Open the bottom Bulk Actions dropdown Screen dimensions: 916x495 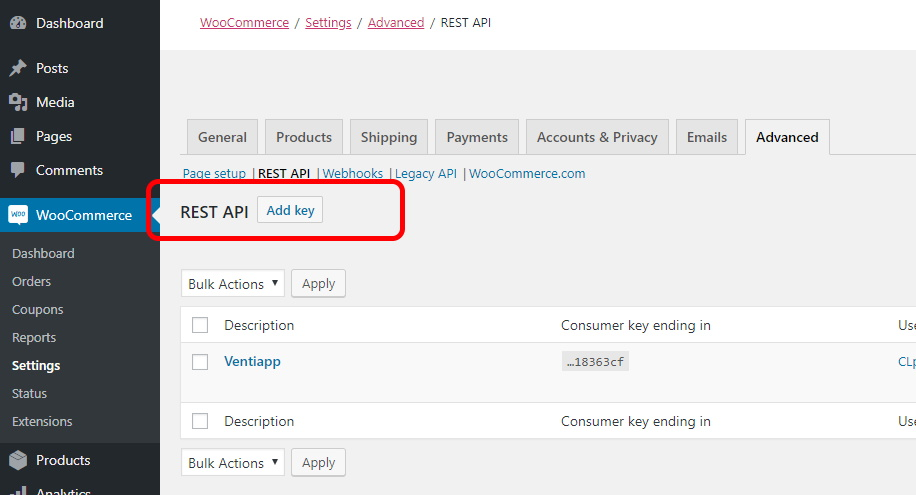click(x=233, y=462)
